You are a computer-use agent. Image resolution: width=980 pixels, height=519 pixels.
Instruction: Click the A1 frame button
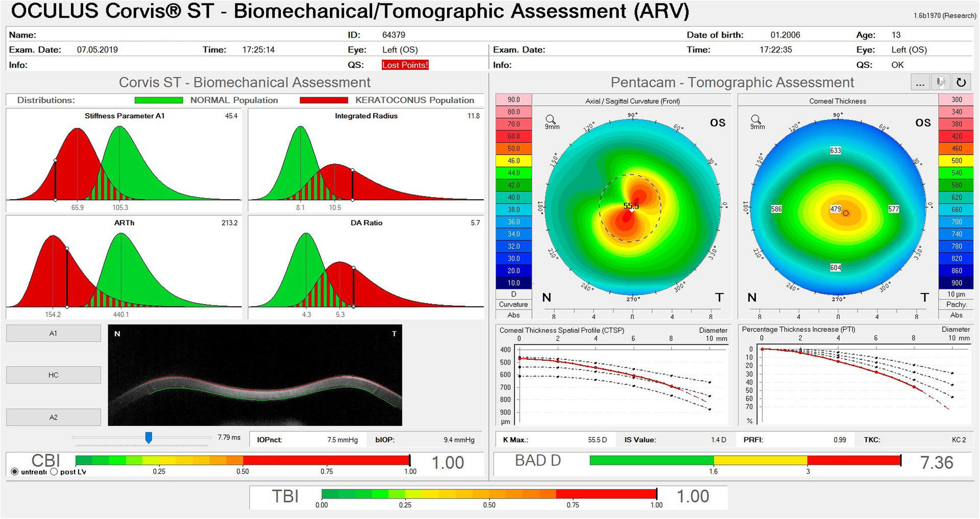(x=53, y=333)
